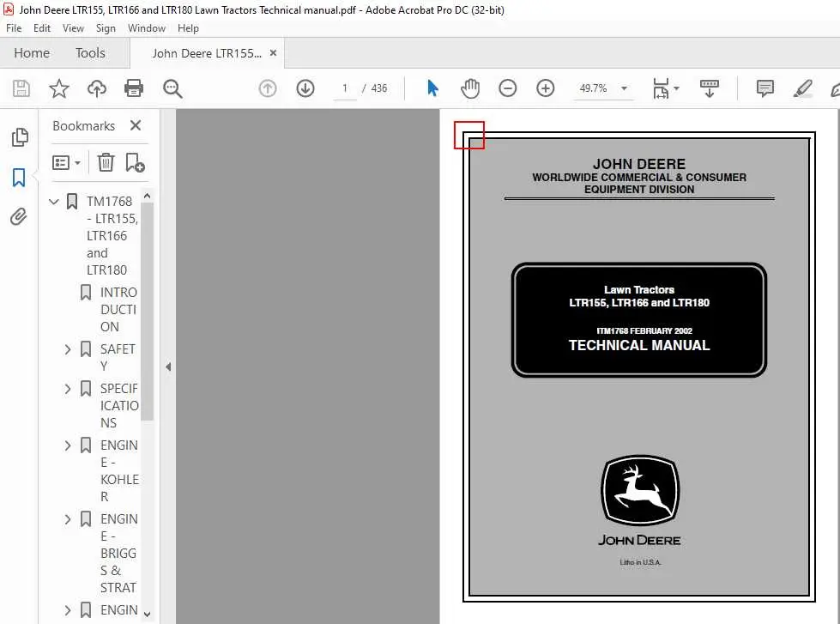Expand ENGINE - BRIGGS & STRAT bookmark
The height and width of the screenshot is (624, 840).
point(68,519)
